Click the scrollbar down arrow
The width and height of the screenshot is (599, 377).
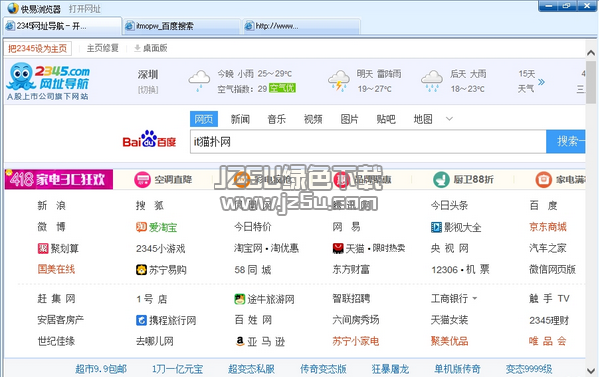click(x=591, y=371)
